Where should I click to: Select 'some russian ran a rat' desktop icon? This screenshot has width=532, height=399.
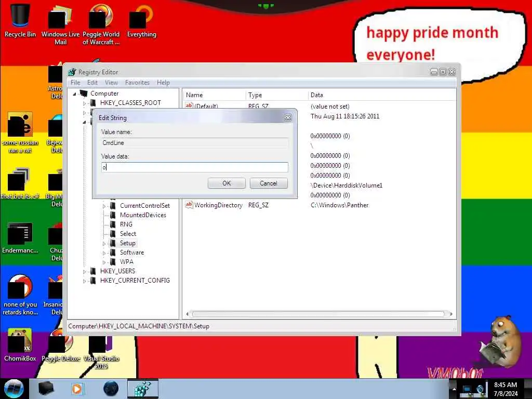click(20, 133)
